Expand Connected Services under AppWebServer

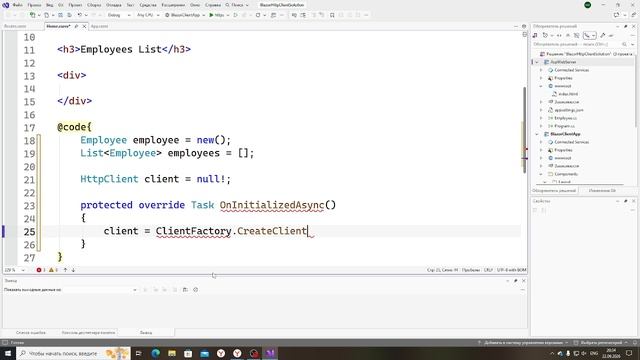[x=541, y=70]
